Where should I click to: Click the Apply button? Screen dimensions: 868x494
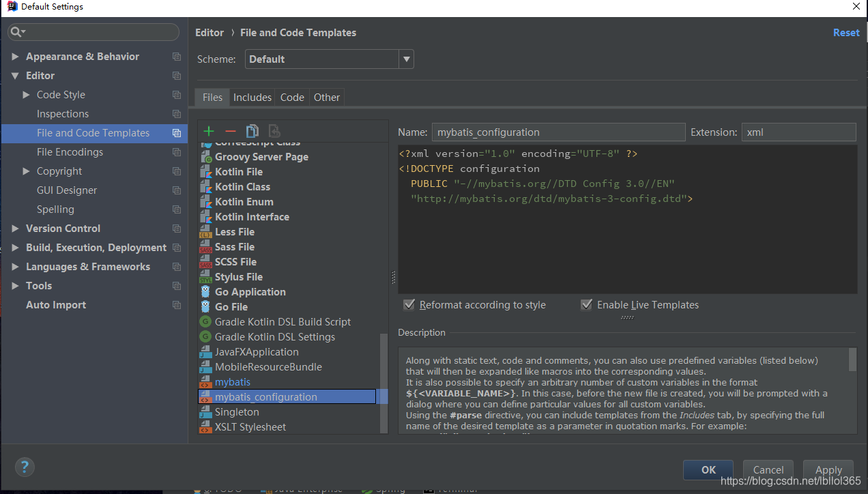[828, 469]
